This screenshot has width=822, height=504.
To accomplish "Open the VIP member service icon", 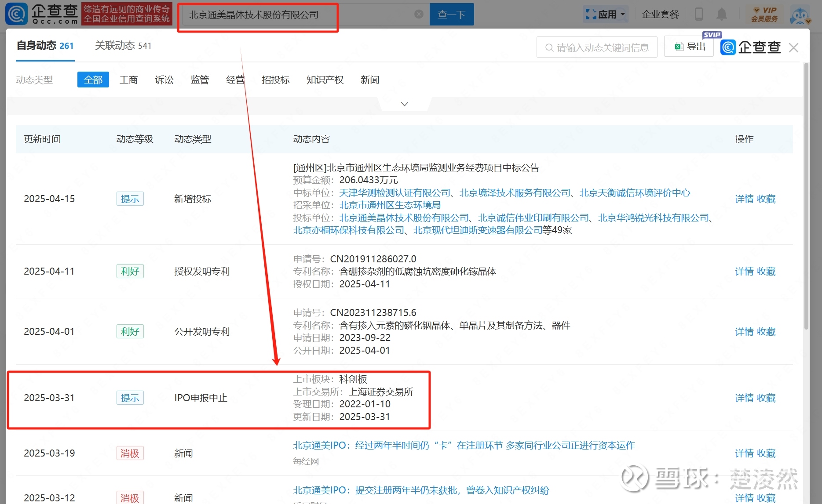I will [x=764, y=15].
